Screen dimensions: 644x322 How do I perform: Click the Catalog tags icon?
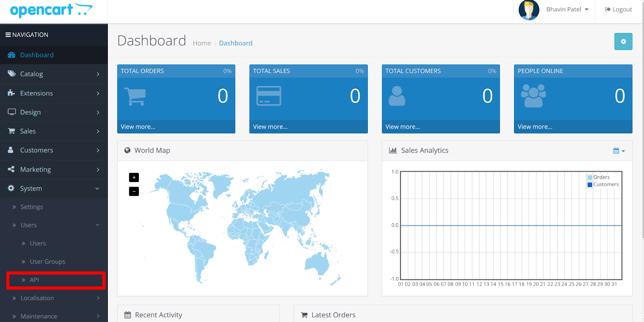point(11,74)
